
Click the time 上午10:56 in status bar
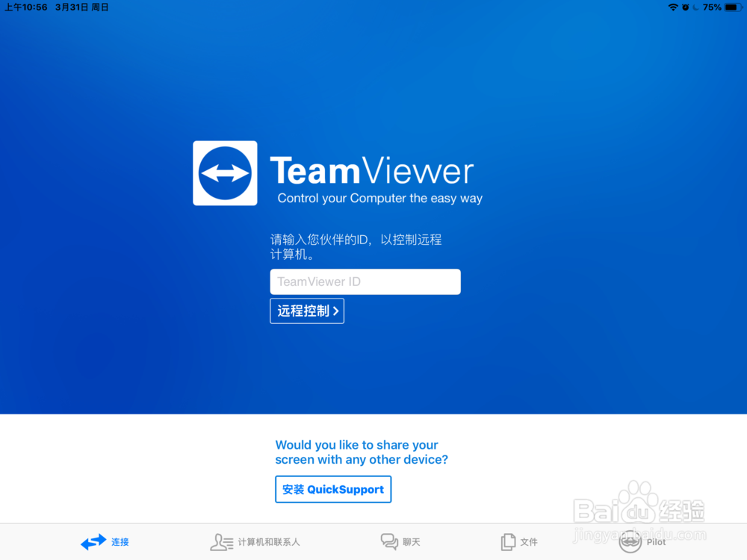(x=26, y=7)
